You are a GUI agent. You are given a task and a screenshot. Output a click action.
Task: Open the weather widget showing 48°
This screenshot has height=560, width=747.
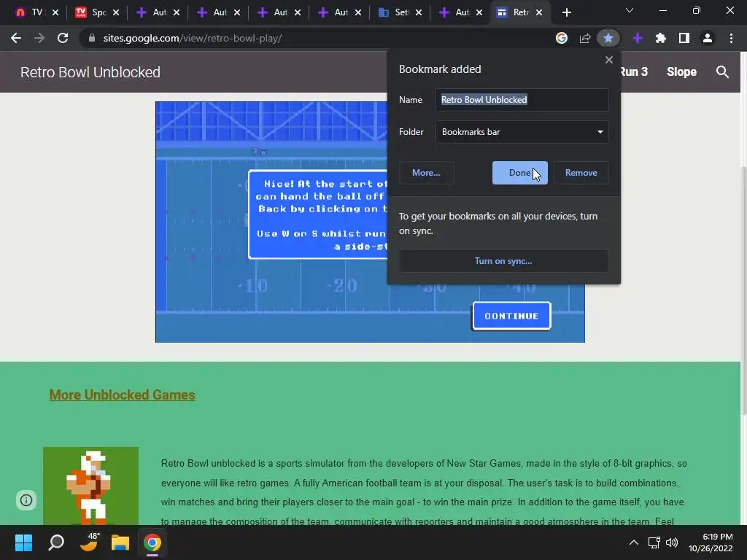[88, 542]
